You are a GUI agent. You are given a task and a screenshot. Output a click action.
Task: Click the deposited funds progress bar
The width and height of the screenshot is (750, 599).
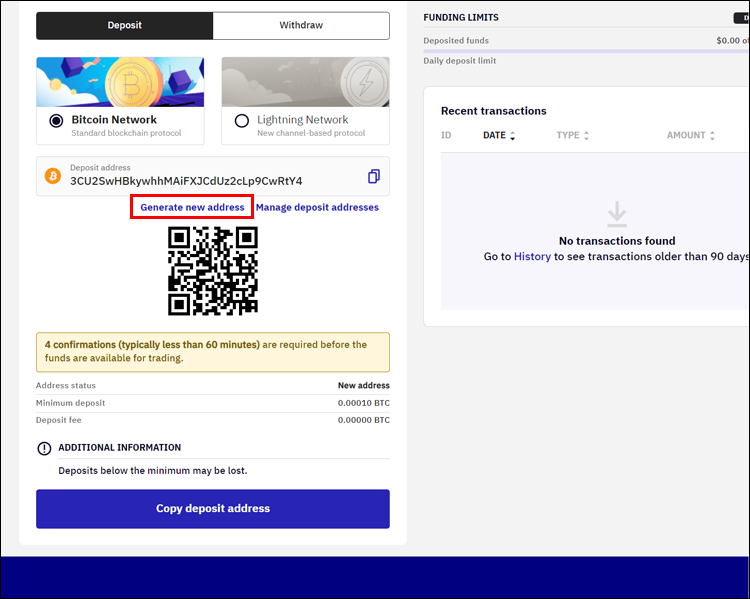tap(586, 51)
